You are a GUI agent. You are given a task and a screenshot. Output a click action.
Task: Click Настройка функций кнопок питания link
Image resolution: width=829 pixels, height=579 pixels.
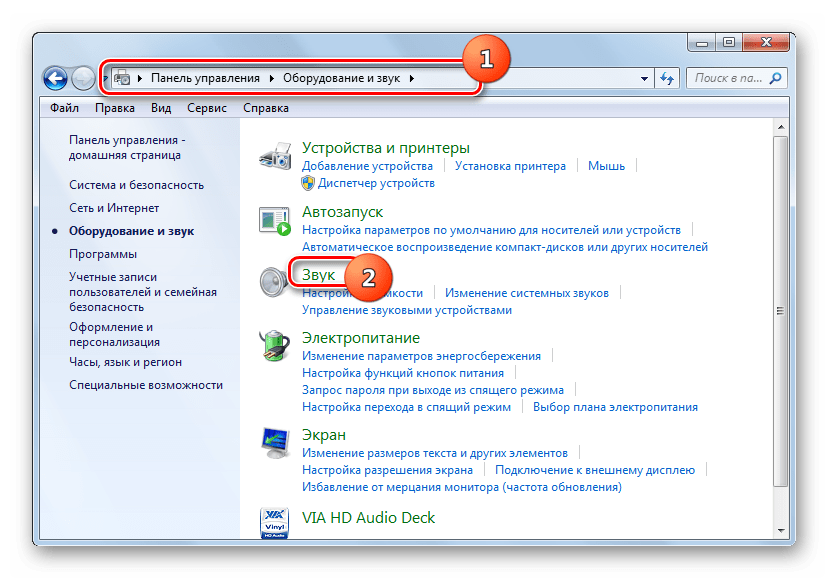(x=402, y=373)
